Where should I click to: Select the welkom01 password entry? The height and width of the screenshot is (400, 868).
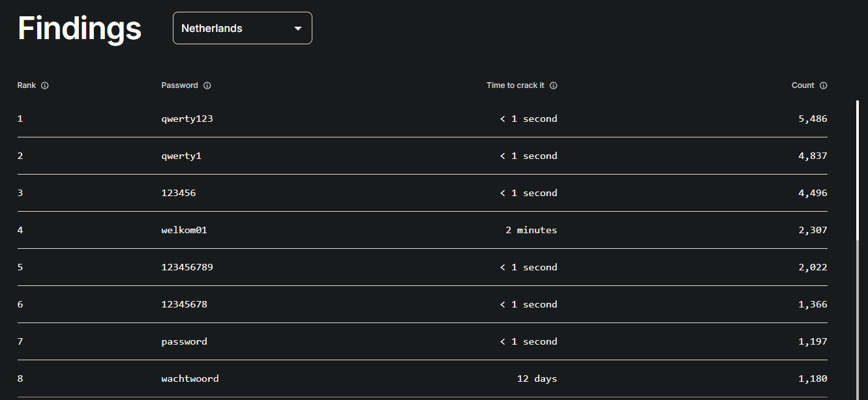[x=185, y=230]
